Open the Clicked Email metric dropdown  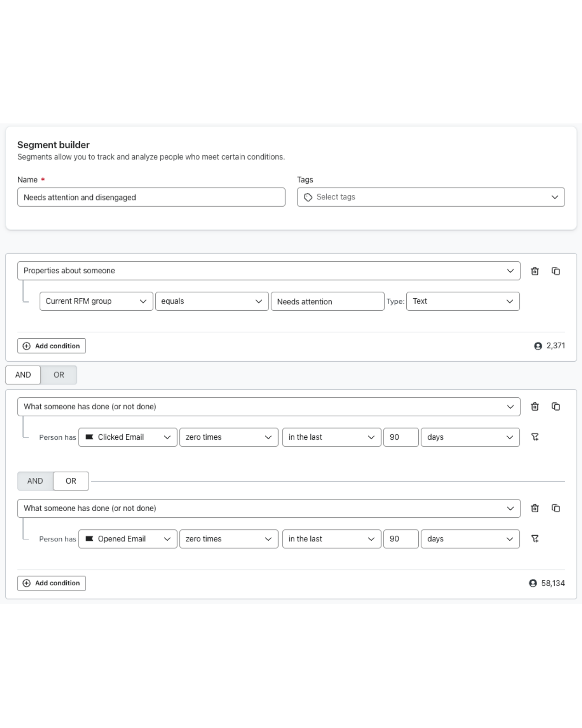(x=128, y=437)
